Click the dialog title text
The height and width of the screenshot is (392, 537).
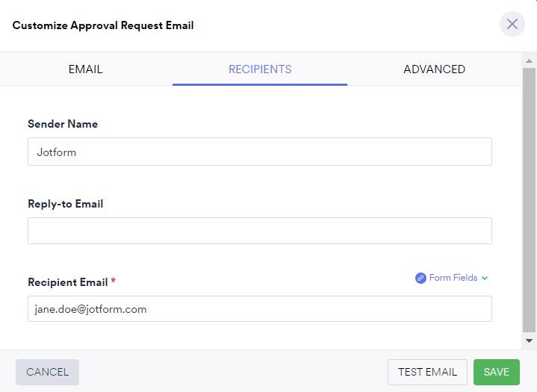pos(103,25)
